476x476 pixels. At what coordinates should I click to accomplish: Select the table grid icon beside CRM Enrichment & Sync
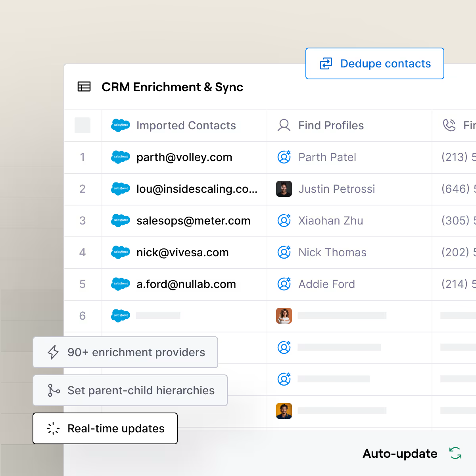tap(84, 87)
